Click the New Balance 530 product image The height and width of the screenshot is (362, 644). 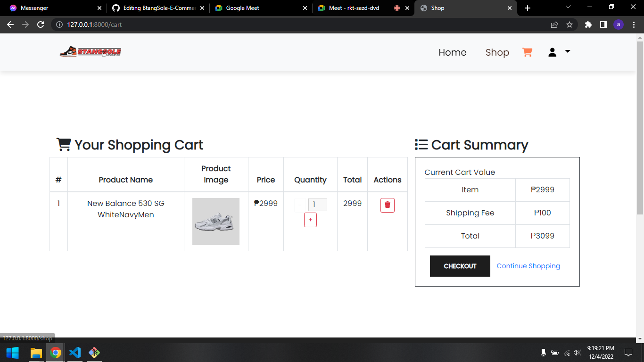click(216, 222)
